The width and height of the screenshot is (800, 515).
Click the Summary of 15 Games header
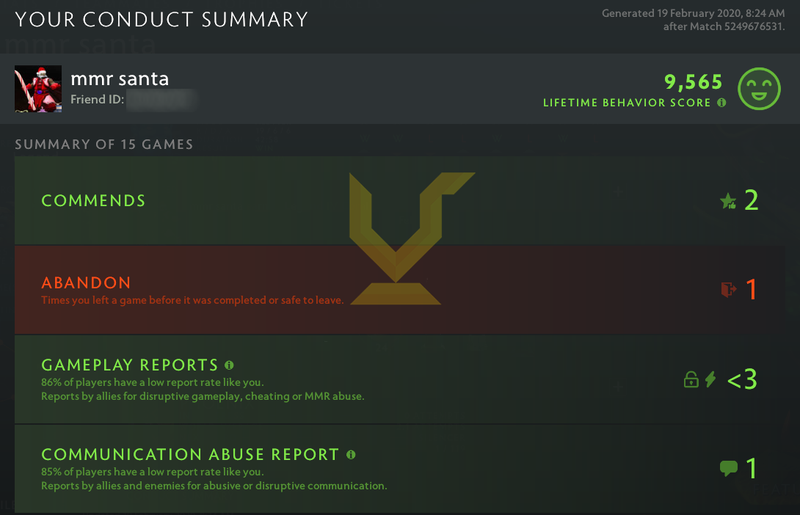(103, 144)
